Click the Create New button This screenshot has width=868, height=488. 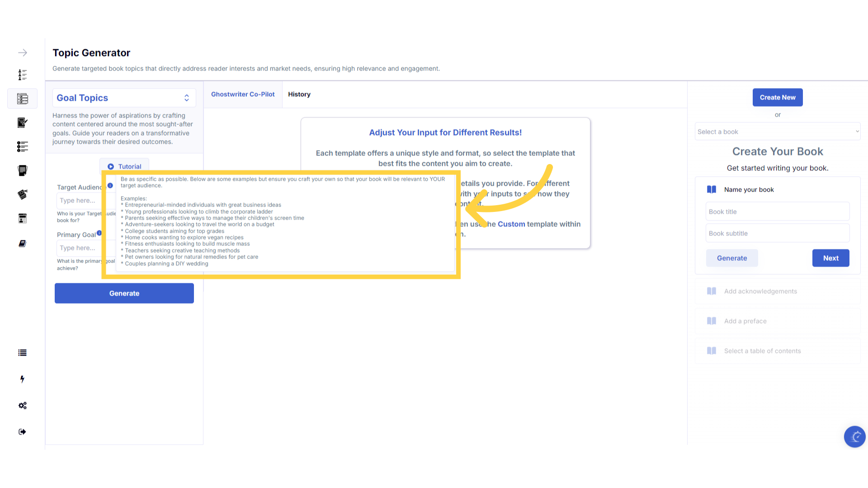(x=777, y=98)
